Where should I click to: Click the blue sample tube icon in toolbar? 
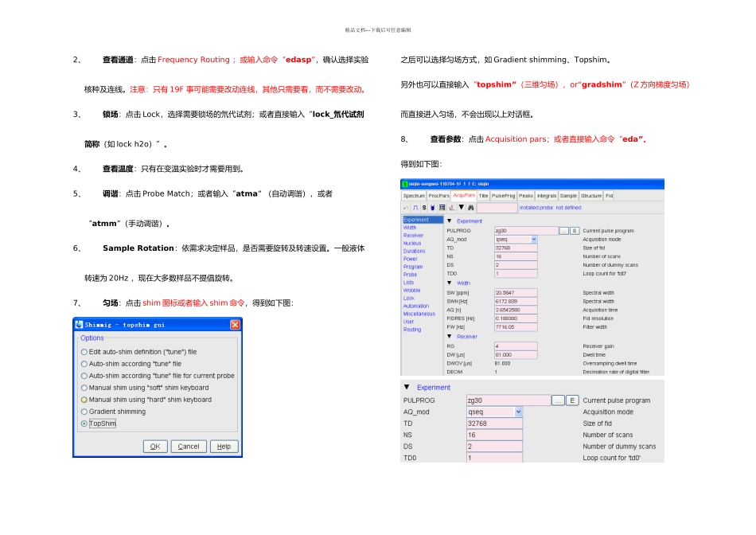click(432, 208)
